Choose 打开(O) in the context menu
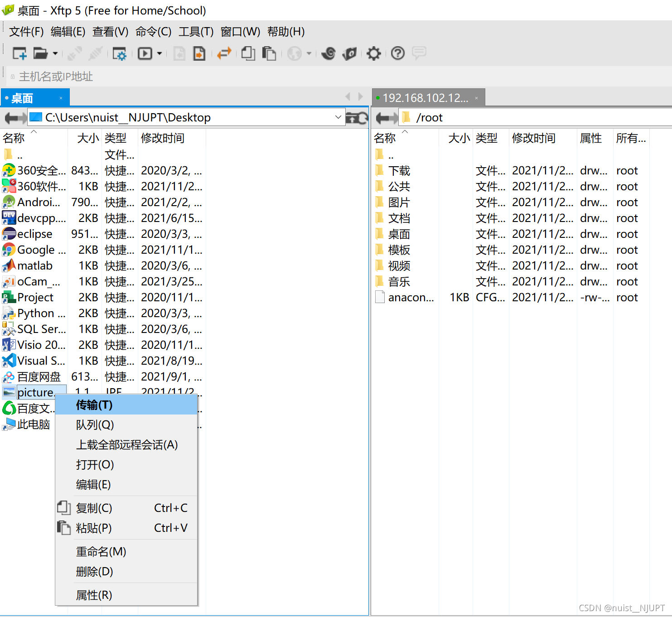The height and width of the screenshot is (617, 672). 126,465
